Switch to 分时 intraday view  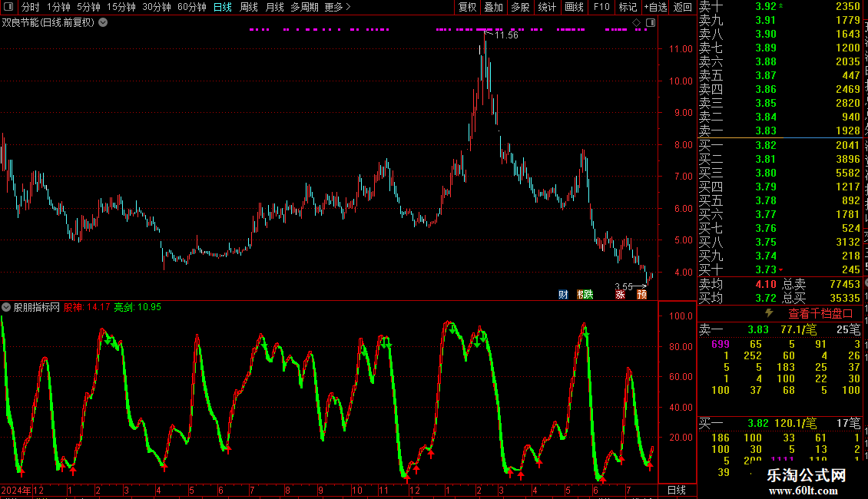[x=31, y=7]
